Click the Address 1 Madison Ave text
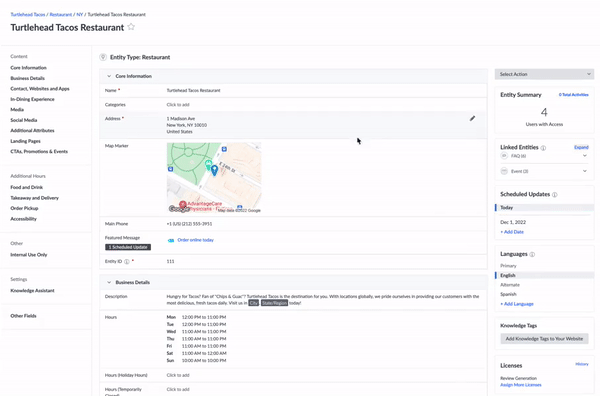 pyautogui.click(x=181, y=119)
